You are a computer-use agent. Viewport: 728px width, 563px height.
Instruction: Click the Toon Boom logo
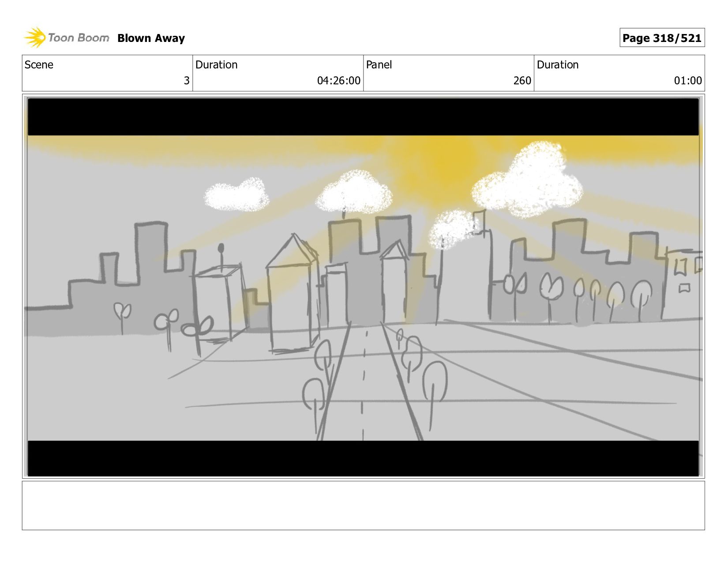pyautogui.click(x=66, y=38)
